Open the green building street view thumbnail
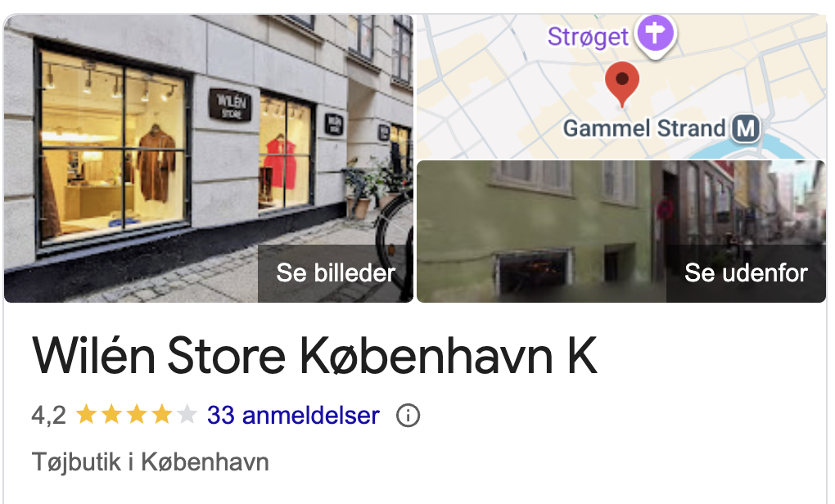 (621, 232)
